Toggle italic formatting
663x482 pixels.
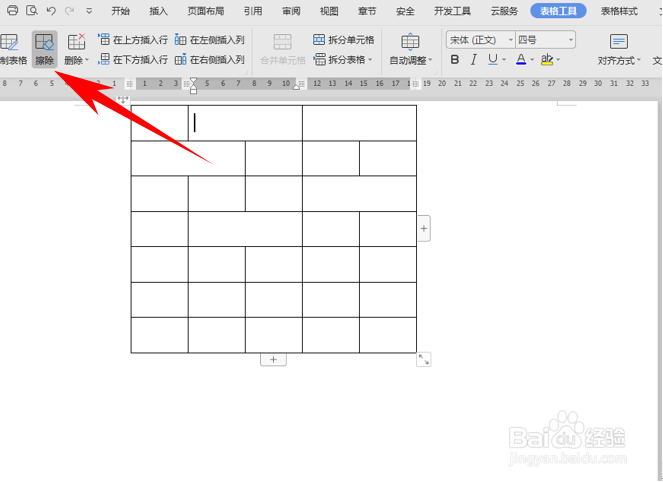pos(474,60)
